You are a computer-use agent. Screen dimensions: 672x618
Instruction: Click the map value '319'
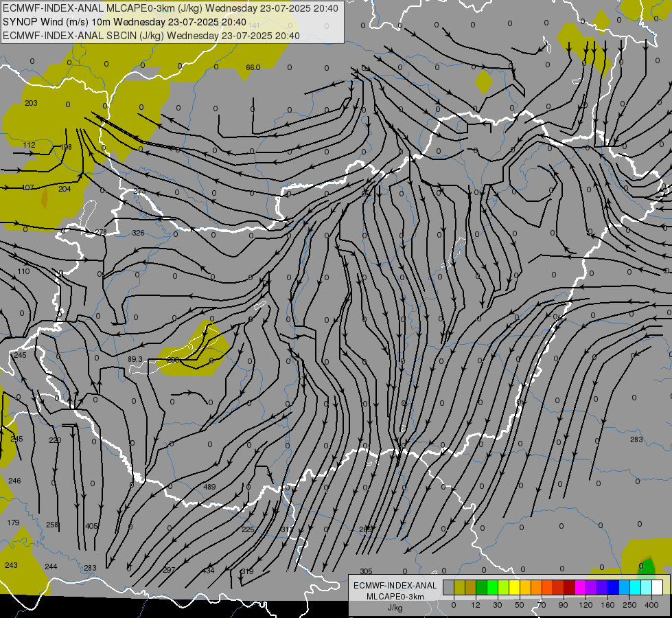247,571
